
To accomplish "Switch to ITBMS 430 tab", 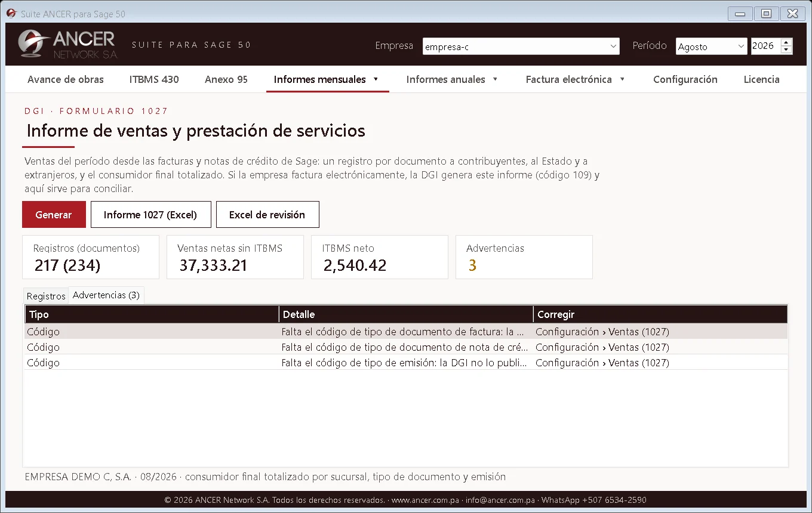I will click(x=154, y=79).
